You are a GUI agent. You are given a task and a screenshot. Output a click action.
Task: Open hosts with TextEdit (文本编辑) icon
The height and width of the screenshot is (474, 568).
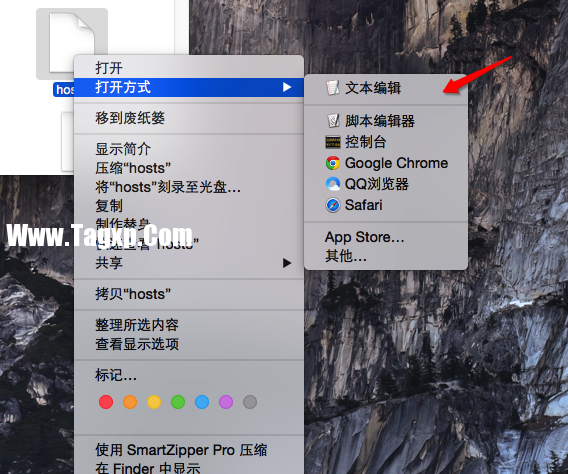pyautogui.click(x=333, y=88)
